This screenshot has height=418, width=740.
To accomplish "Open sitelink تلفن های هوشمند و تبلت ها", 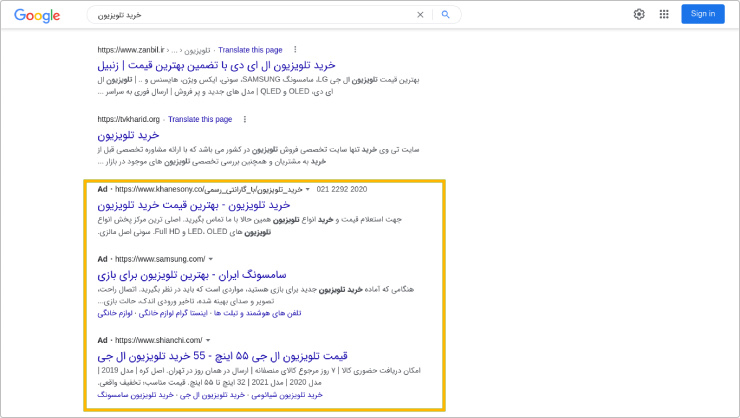I will tap(258, 313).
